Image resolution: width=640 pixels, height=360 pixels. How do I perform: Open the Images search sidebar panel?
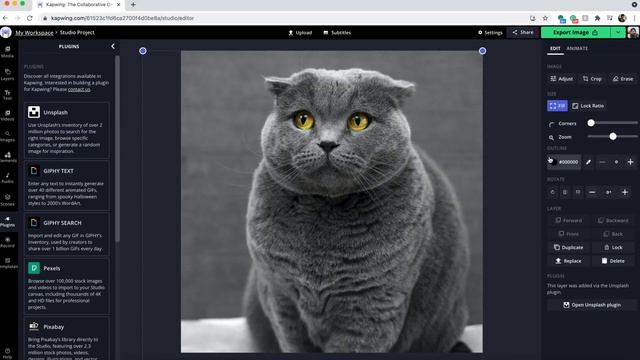click(7, 136)
